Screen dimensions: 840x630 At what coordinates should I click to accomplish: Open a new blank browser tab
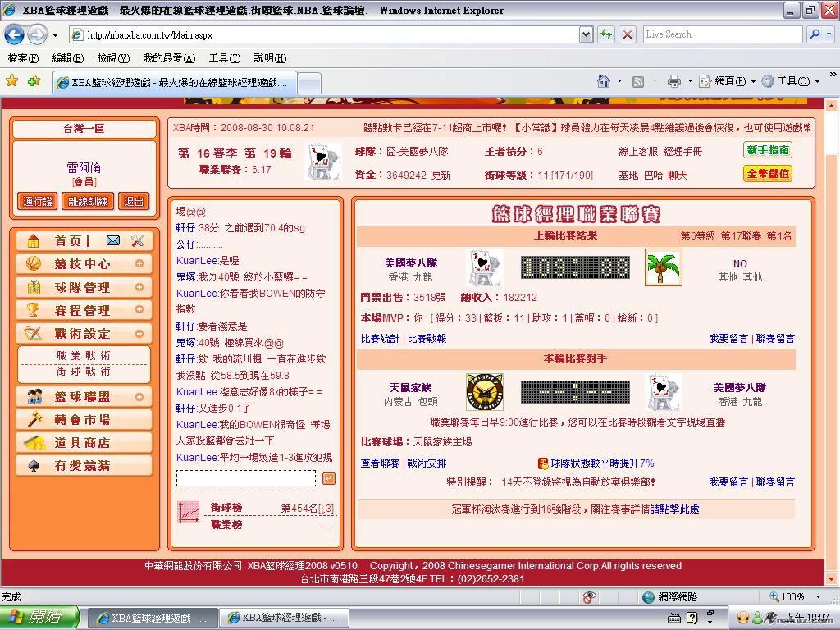coord(309,83)
